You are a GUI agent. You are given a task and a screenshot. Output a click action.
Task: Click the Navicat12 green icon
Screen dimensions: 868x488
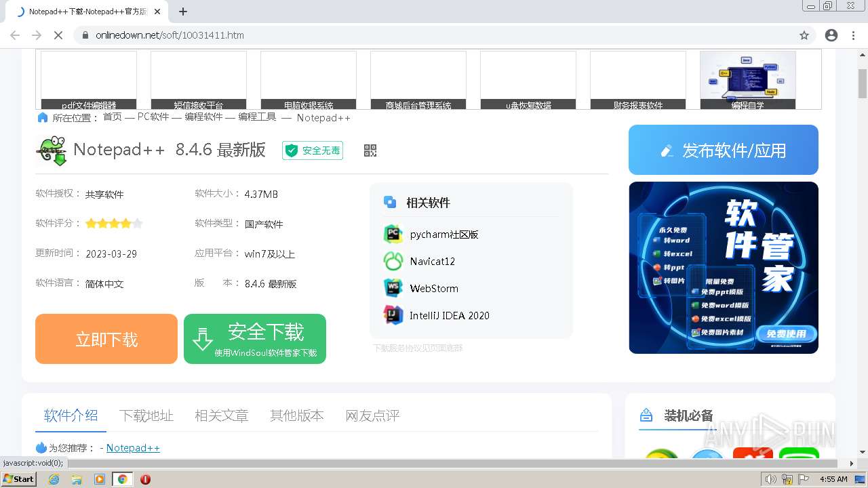pyautogui.click(x=393, y=261)
